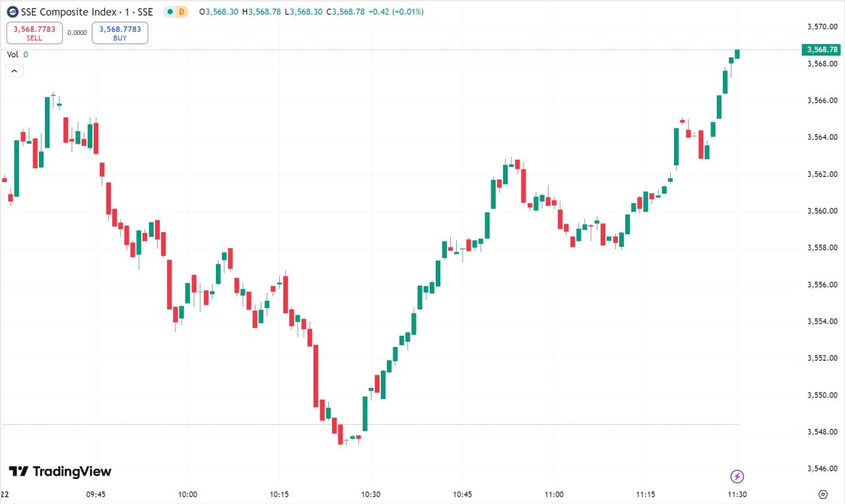Click the green 3,568.78 current price label

(x=821, y=49)
